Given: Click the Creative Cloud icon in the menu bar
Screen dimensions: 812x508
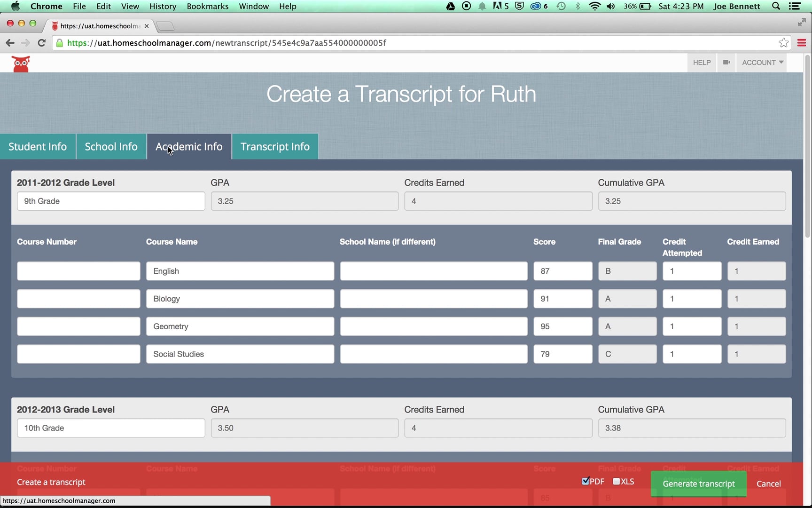Looking at the screenshot, I should coord(536,6).
